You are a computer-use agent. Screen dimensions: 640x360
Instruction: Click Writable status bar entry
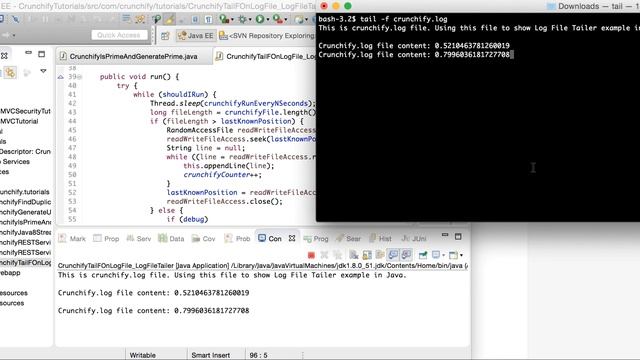point(142,355)
